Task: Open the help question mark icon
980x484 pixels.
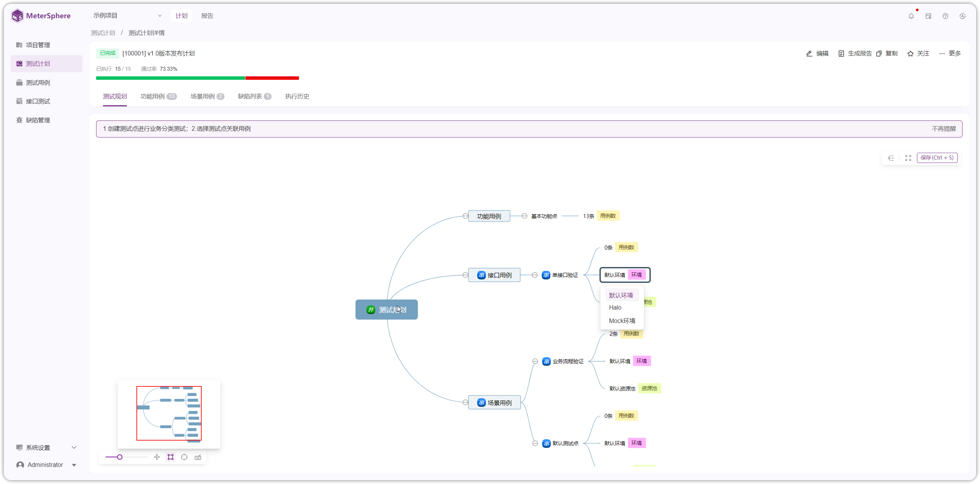Action: pyautogui.click(x=945, y=16)
